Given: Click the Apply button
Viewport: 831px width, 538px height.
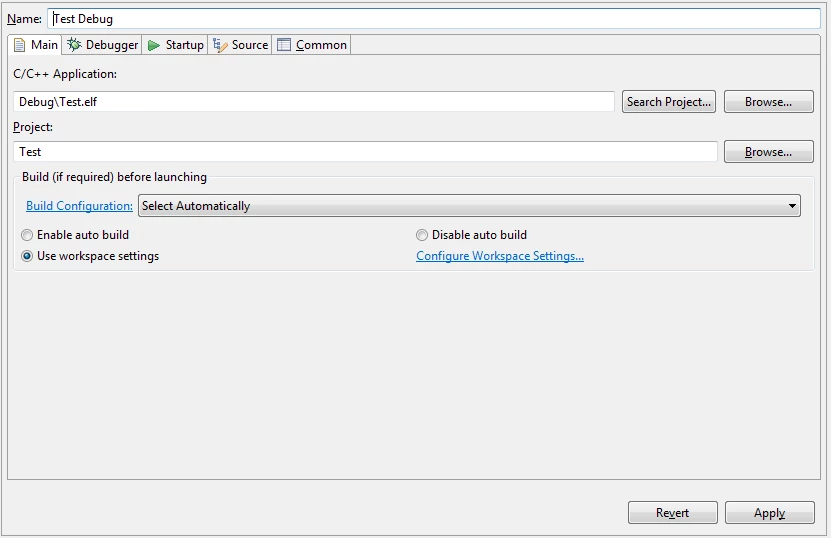Looking at the screenshot, I should [x=770, y=513].
